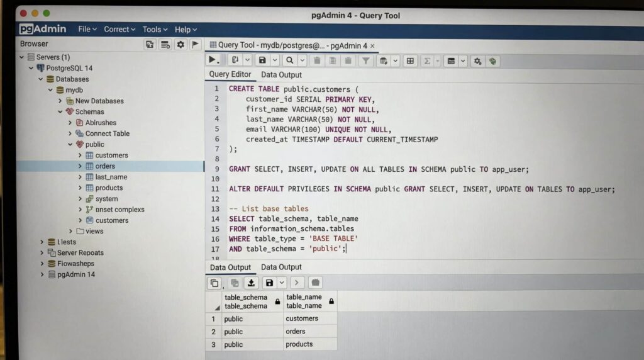The image size is (644, 360).
Task: Switch to the Query Editor tab
Action: [230, 74]
